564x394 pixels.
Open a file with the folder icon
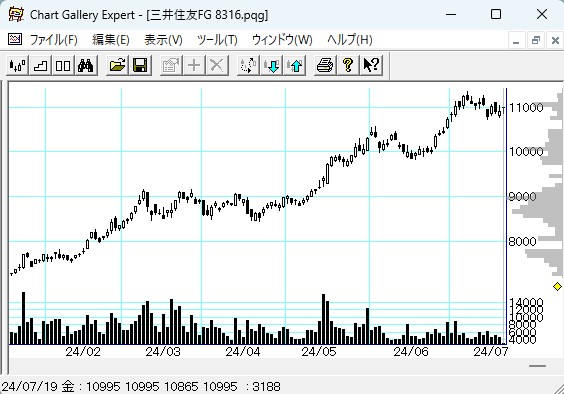pos(117,65)
